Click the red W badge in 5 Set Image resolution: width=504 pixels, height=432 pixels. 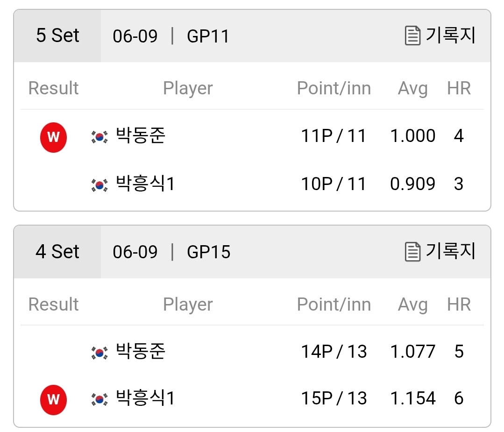[53, 137]
